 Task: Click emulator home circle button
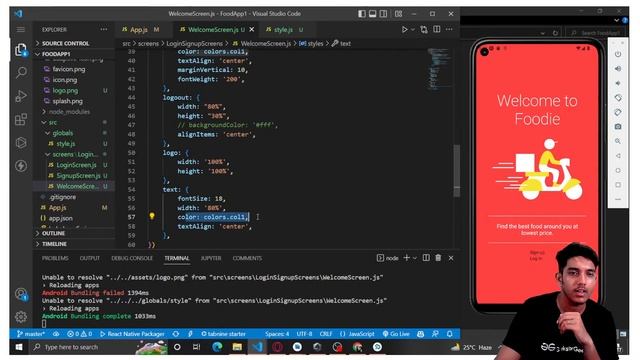[618, 170]
